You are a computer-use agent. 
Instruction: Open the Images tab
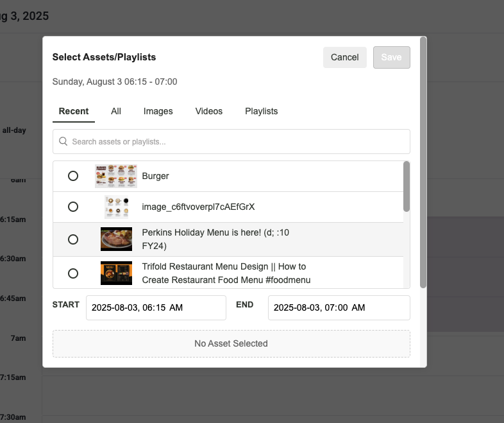[x=158, y=111]
